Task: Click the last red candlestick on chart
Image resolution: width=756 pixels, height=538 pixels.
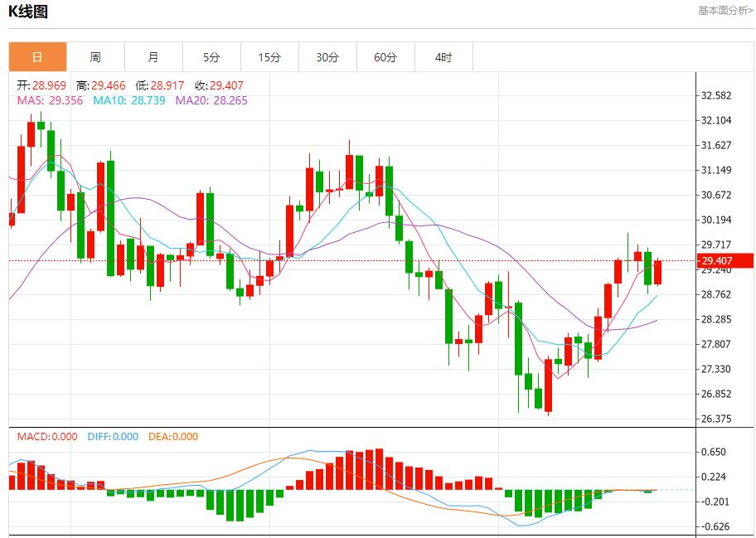Action: pos(658,272)
